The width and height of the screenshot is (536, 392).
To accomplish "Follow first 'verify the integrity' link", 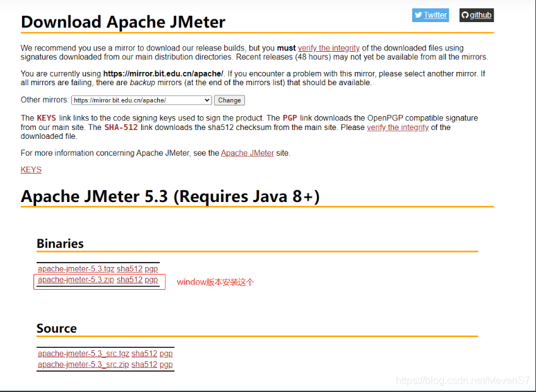I will [x=328, y=48].
